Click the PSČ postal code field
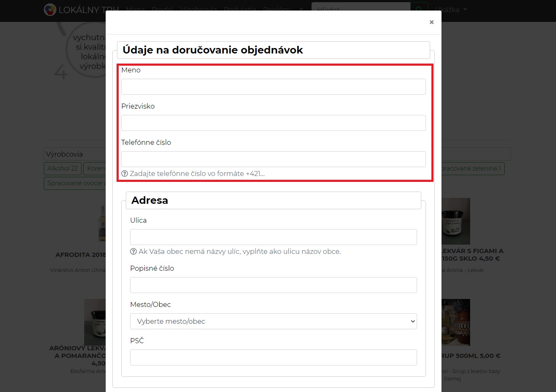Viewport: 556px width, 392px height. click(x=273, y=357)
